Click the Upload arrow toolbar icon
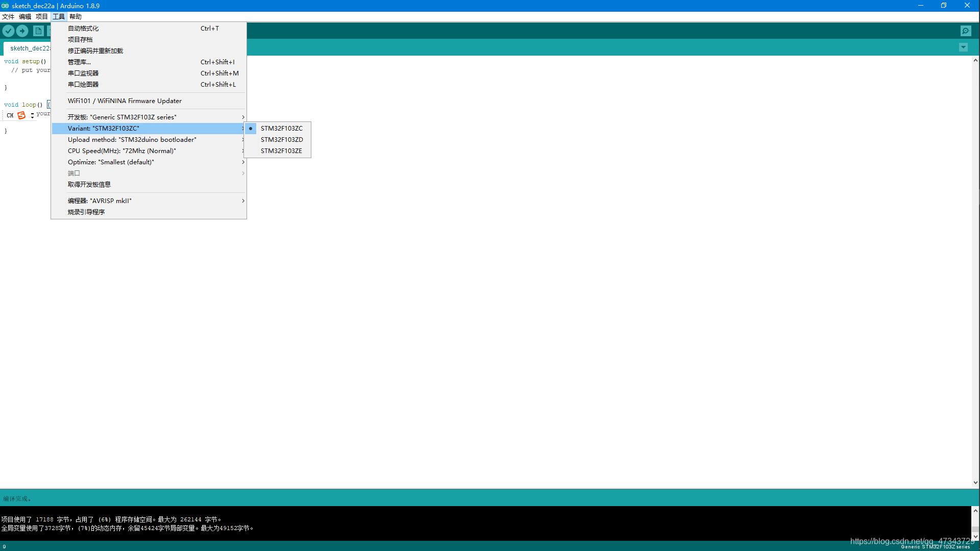Image resolution: width=980 pixels, height=551 pixels. click(x=22, y=31)
